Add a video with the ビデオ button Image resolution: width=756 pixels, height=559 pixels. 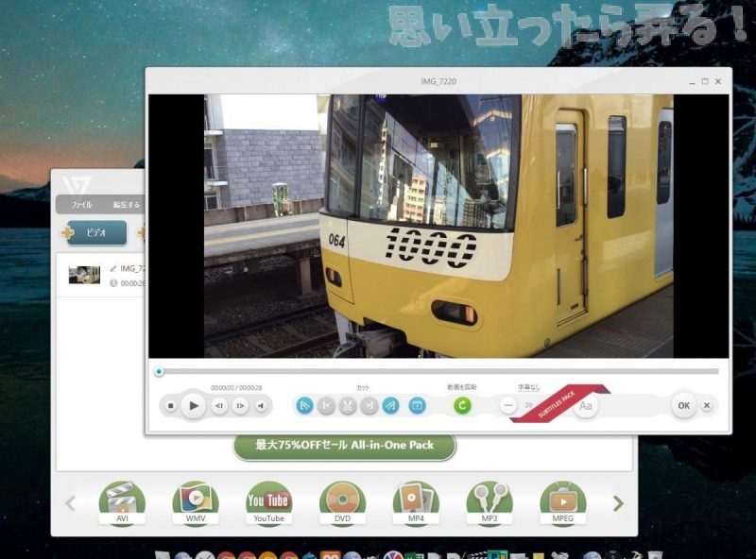(x=97, y=232)
